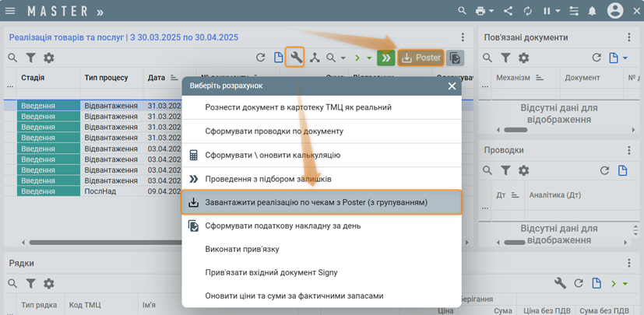Click the printer icon in top bar
644x315 pixels.
coord(480,11)
